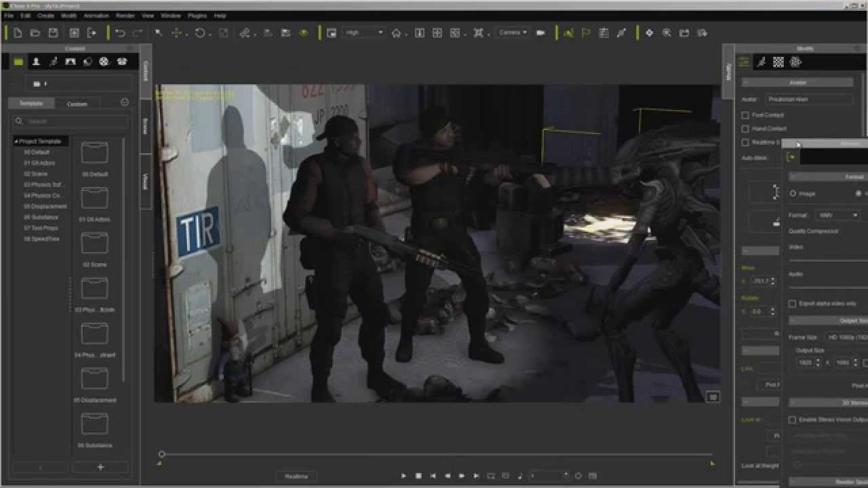Click the Open Project folder icon
This screenshot has width=868, height=488.
click(x=35, y=33)
